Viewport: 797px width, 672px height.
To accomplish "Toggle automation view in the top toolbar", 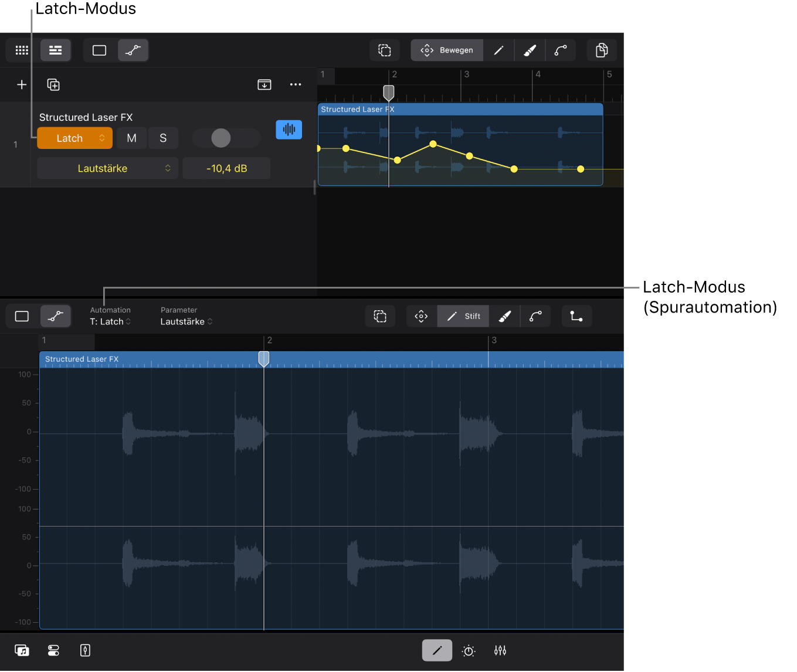I will [133, 50].
